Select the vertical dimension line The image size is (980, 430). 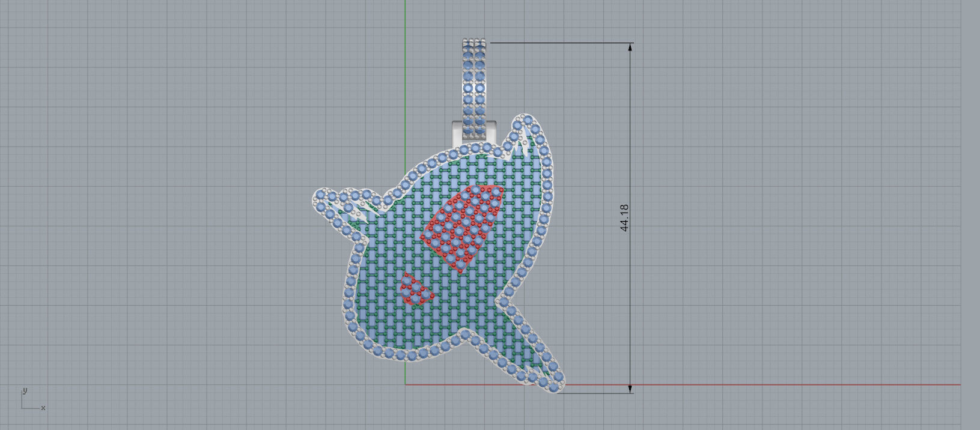(x=630, y=218)
